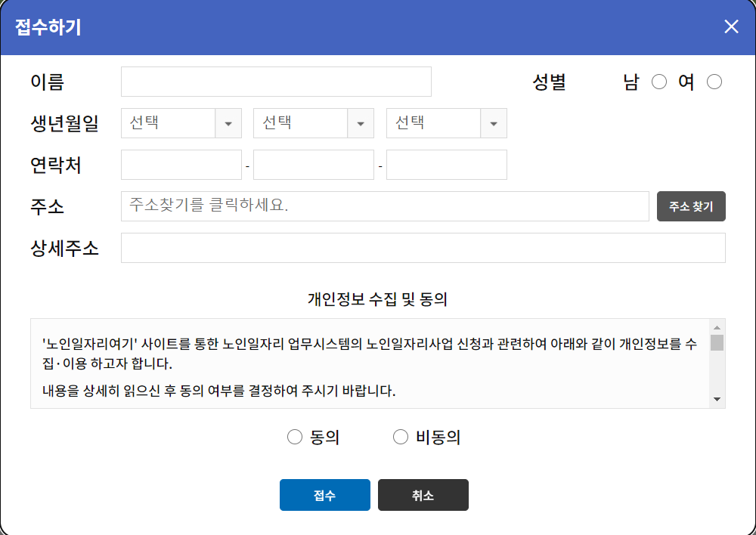Image resolution: width=756 pixels, height=535 pixels.
Task: Click the 이름 name input field
Action: point(275,81)
